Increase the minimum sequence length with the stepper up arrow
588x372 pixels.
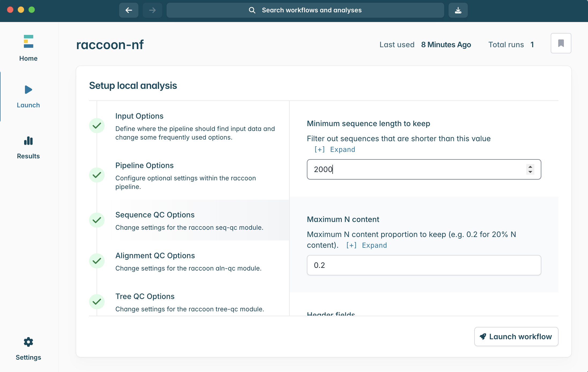point(530,167)
